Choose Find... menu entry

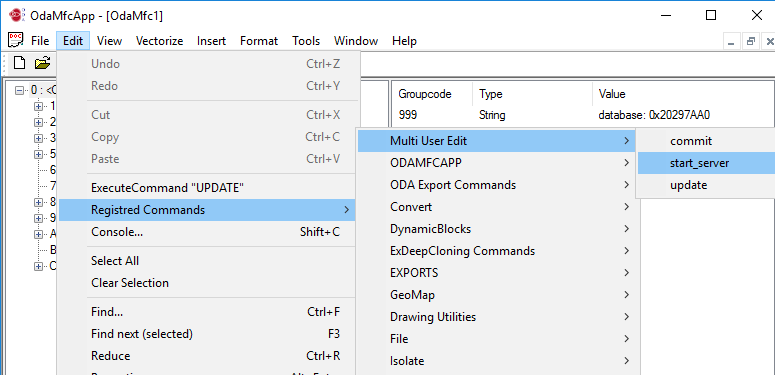(x=207, y=312)
